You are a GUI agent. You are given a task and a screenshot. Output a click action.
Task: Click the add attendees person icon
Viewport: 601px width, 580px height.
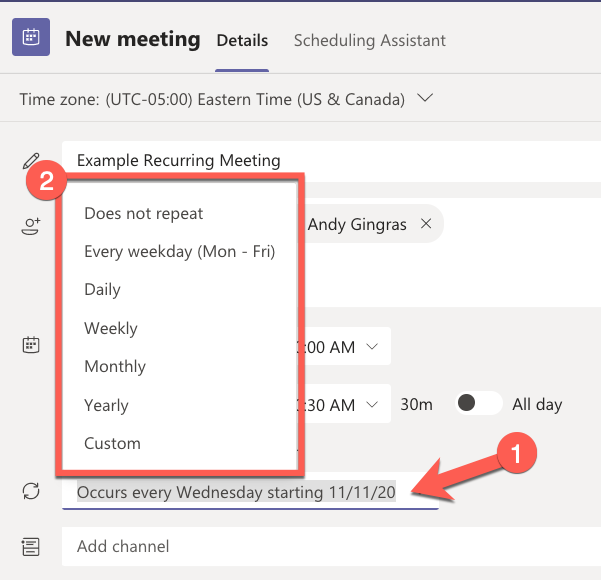[x=31, y=226]
